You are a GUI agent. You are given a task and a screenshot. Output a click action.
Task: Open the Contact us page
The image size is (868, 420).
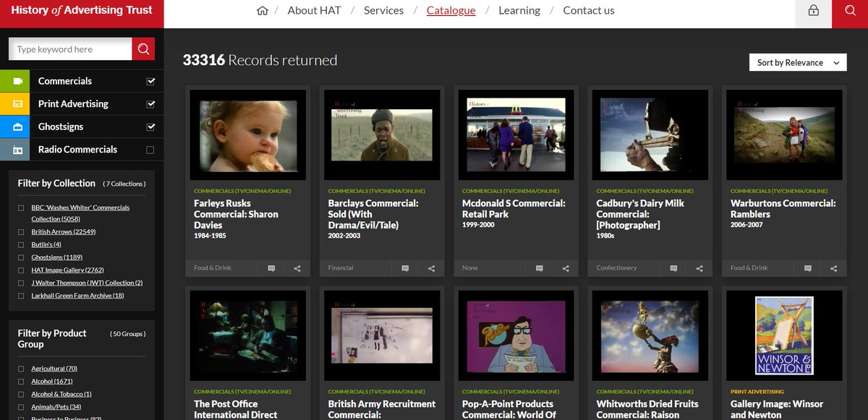coord(589,10)
